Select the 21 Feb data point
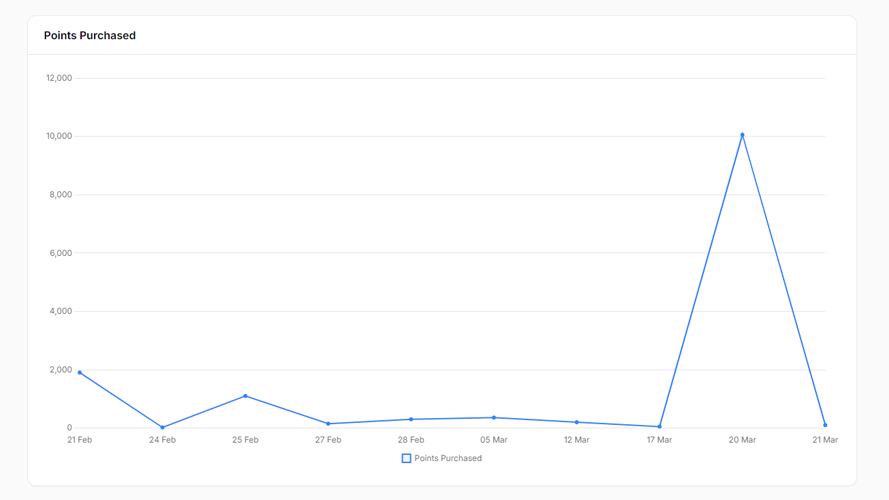889x500 pixels. tap(79, 372)
